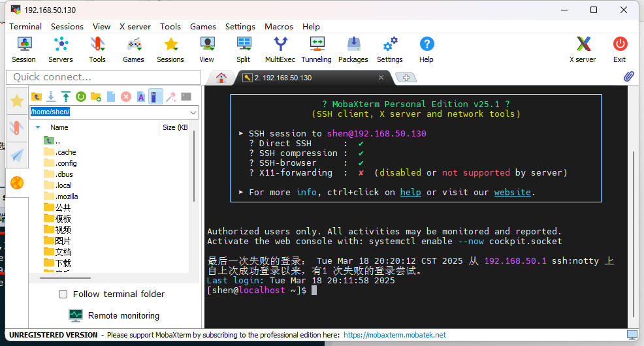644x346 pixels.
Task: Click the Quick connect input field
Action: click(103, 77)
